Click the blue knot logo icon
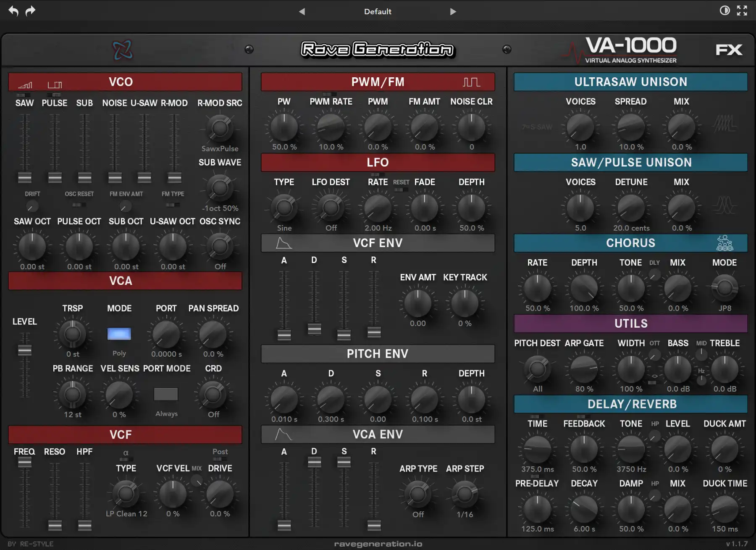Image resolution: width=756 pixels, height=550 pixels. pyautogui.click(x=122, y=50)
